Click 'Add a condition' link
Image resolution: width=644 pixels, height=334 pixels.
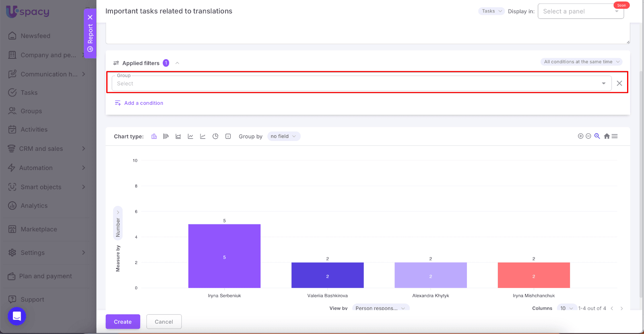point(143,103)
